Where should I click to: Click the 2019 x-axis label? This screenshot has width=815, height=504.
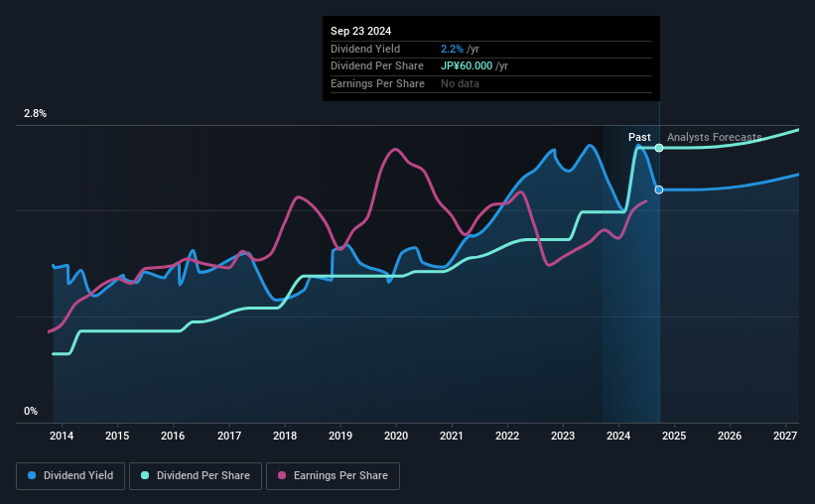340,436
